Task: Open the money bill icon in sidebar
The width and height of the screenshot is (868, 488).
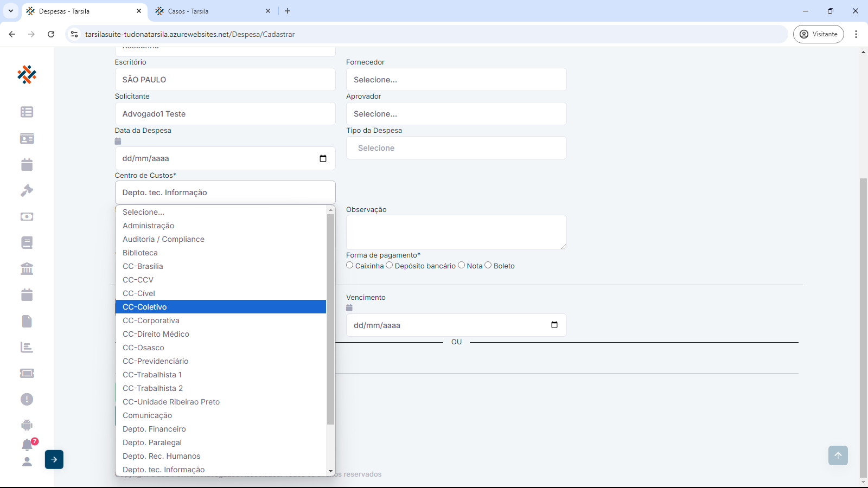Action: (x=27, y=217)
